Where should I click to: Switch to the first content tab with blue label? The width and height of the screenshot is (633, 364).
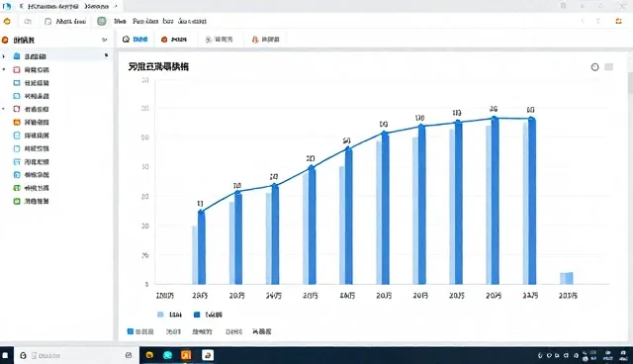(x=136, y=40)
